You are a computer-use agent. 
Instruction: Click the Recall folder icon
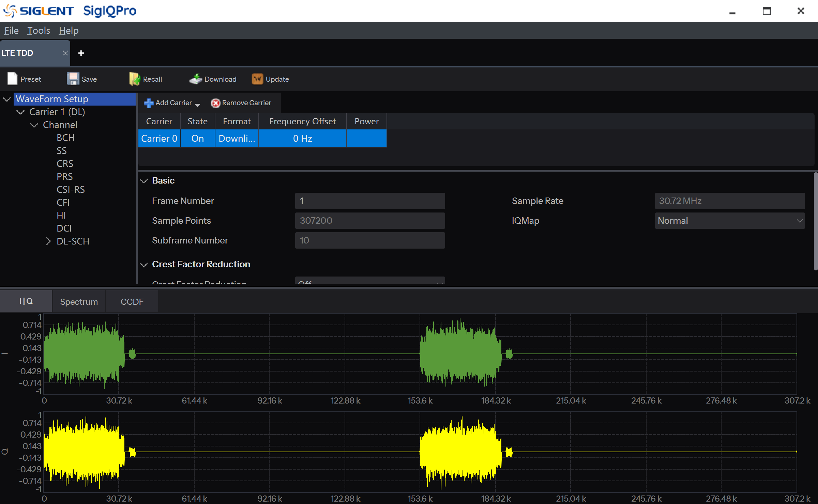point(134,79)
